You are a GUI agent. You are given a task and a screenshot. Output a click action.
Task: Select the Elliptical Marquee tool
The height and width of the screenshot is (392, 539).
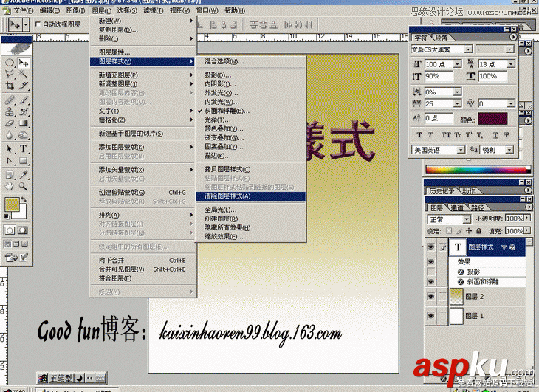point(10,63)
